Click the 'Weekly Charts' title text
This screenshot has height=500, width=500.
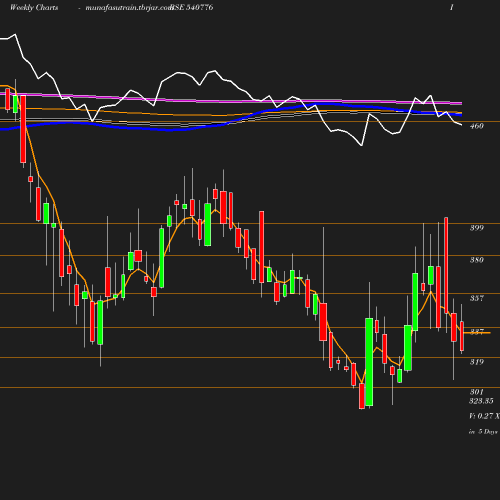[34, 8]
